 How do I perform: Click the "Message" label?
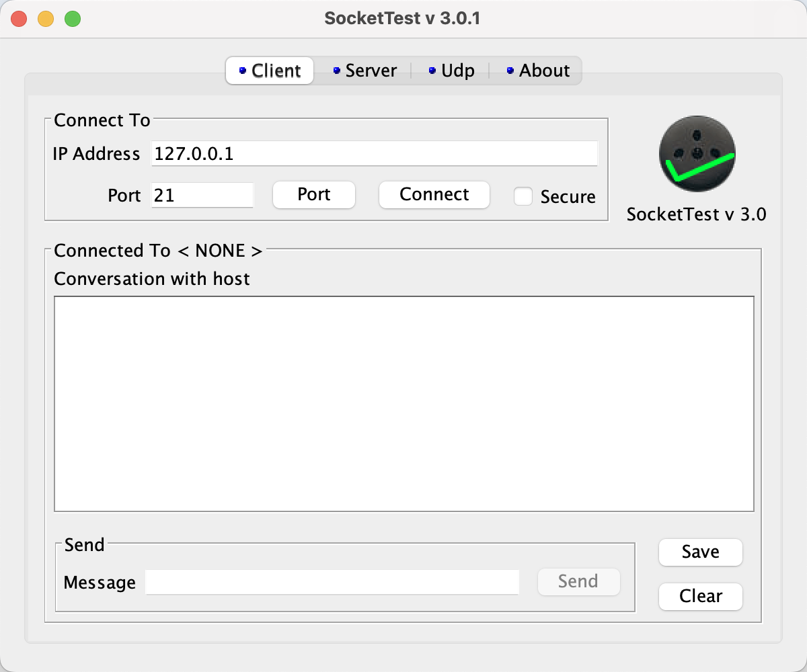100,583
